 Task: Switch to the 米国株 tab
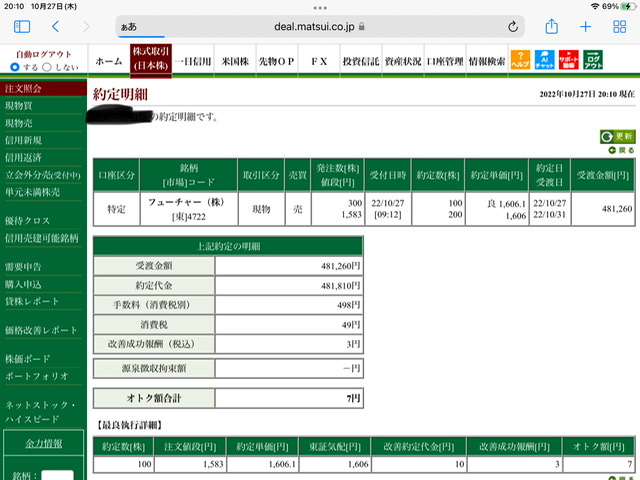tap(235, 61)
